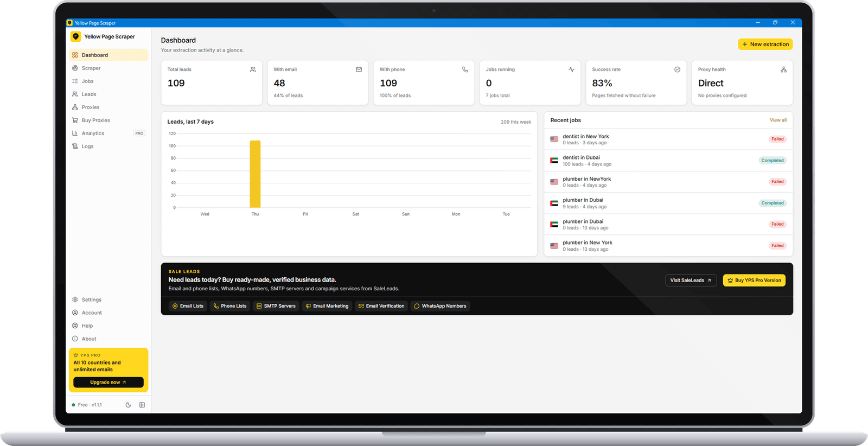Open the Leads sidebar item
Image resolution: width=868 pixels, height=446 pixels.
pos(108,94)
